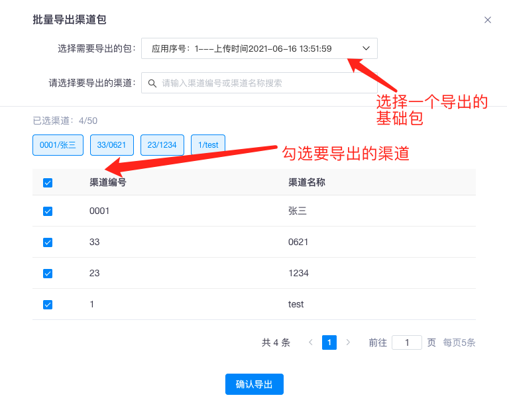Go to next page arrow

(349, 342)
